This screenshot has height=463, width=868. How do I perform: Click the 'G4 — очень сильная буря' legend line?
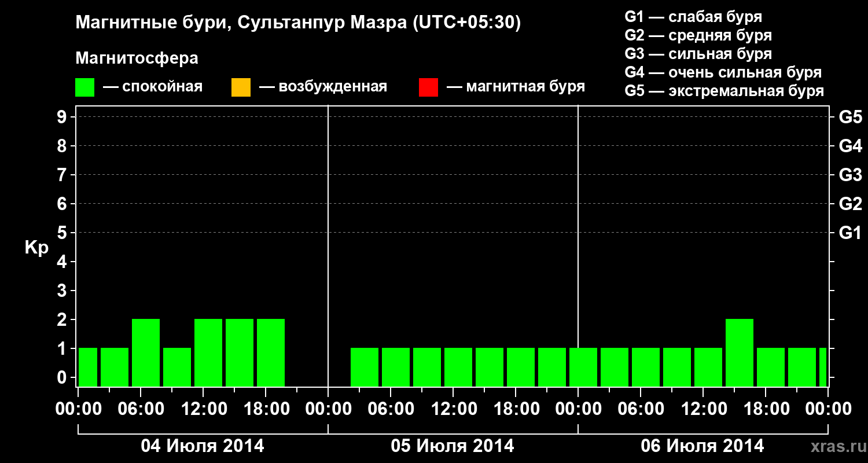[x=723, y=72]
